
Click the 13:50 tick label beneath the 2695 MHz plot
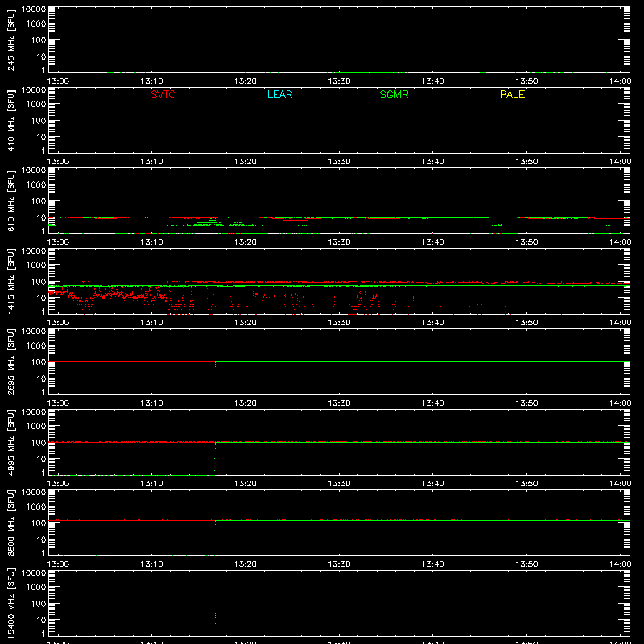[x=526, y=403]
